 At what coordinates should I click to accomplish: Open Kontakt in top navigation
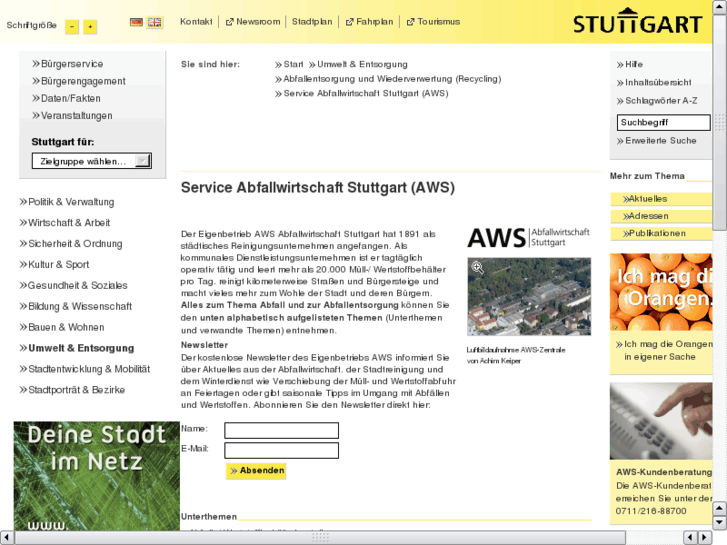point(196,22)
